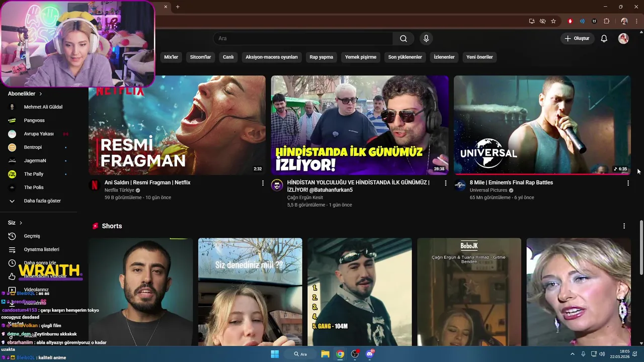This screenshot has height=362, width=644.
Task: Click the browser install app icon
Action: click(532, 21)
